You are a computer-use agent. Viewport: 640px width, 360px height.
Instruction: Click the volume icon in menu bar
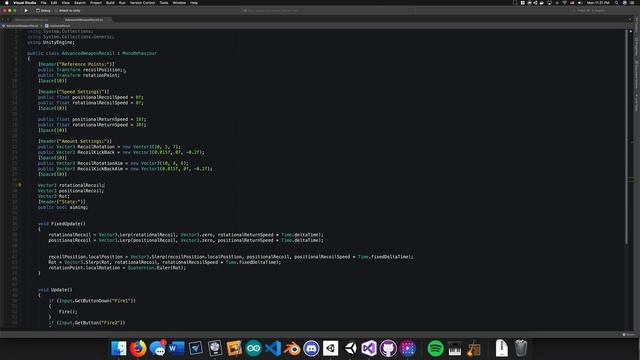pyautogui.click(x=580, y=2)
